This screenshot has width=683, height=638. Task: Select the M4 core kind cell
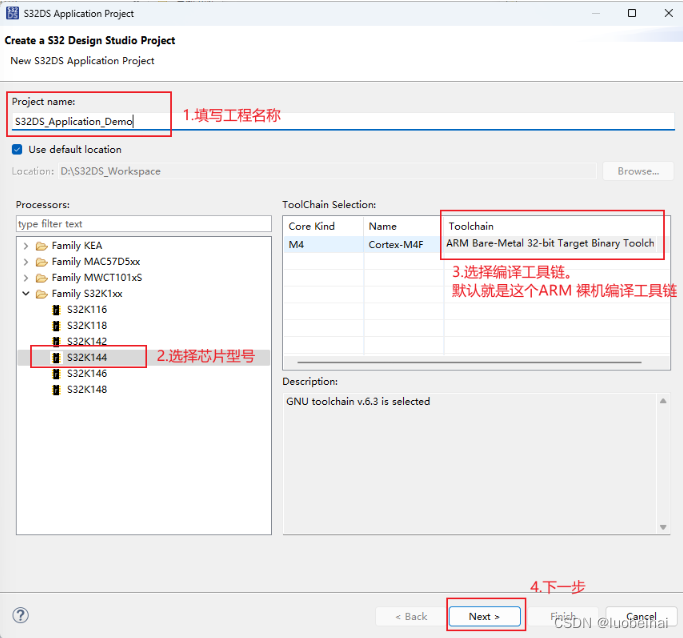(x=324, y=245)
